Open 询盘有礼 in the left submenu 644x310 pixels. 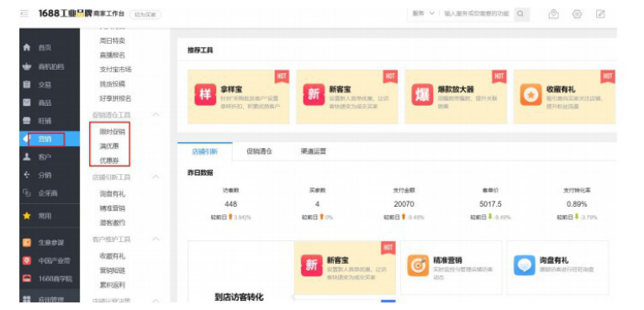coord(112,194)
